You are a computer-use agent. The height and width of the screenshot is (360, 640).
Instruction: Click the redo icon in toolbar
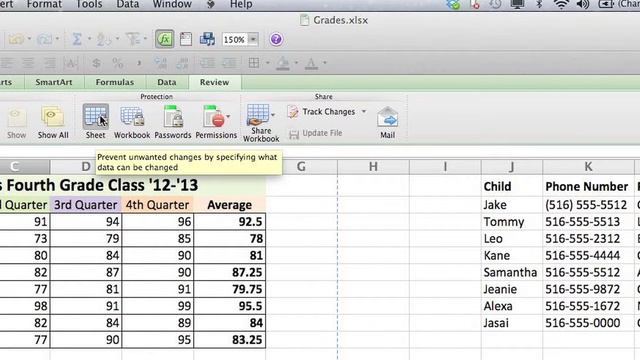tap(44, 40)
